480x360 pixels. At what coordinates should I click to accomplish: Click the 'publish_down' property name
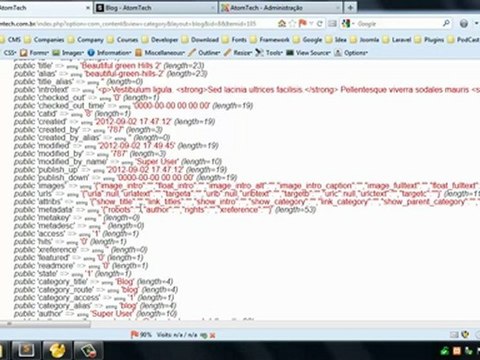[63, 177]
